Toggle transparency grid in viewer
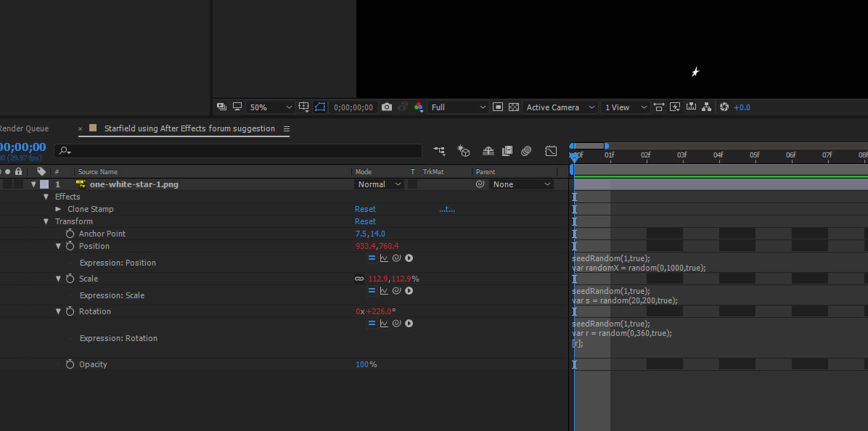Image resolution: width=868 pixels, height=431 pixels. point(514,107)
